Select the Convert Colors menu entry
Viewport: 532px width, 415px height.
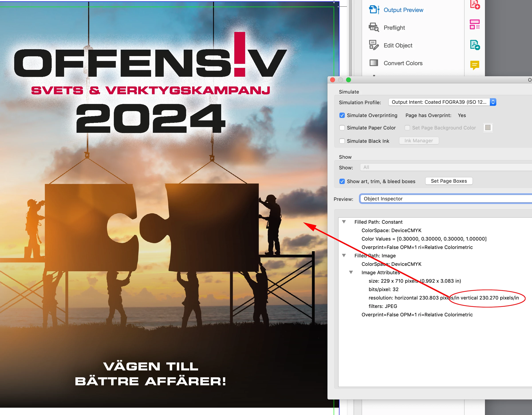[403, 63]
